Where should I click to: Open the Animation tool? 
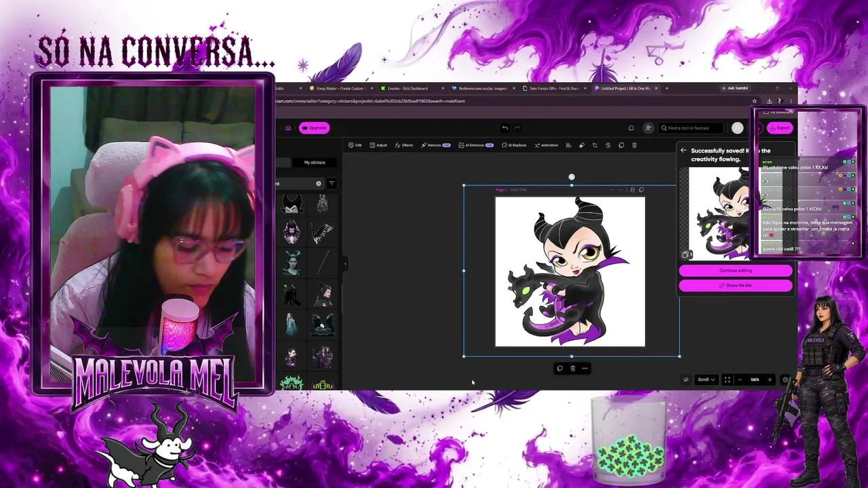(x=546, y=145)
